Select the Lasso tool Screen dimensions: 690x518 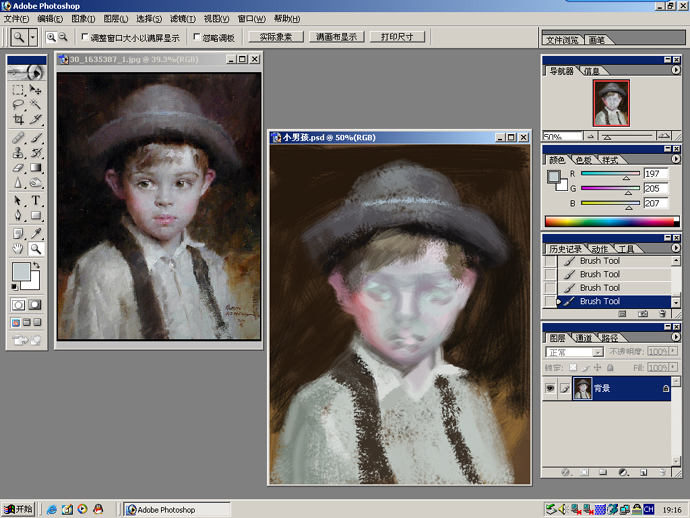18,104
